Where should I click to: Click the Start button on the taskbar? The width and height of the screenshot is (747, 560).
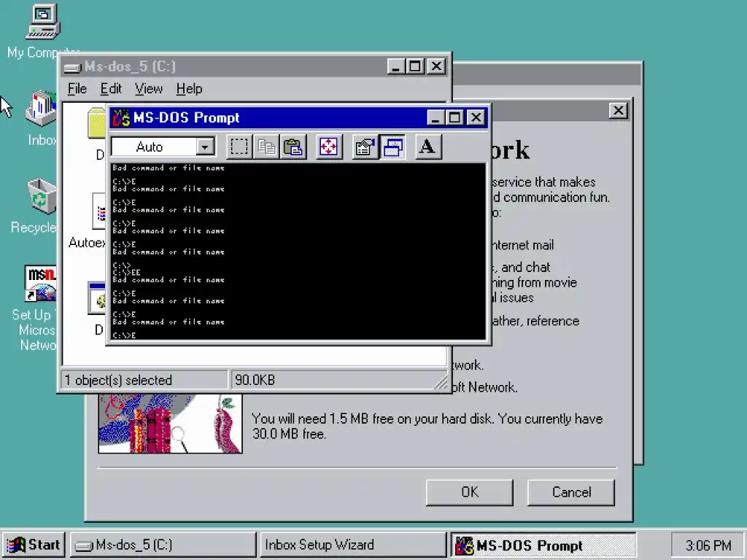point(34,545)
